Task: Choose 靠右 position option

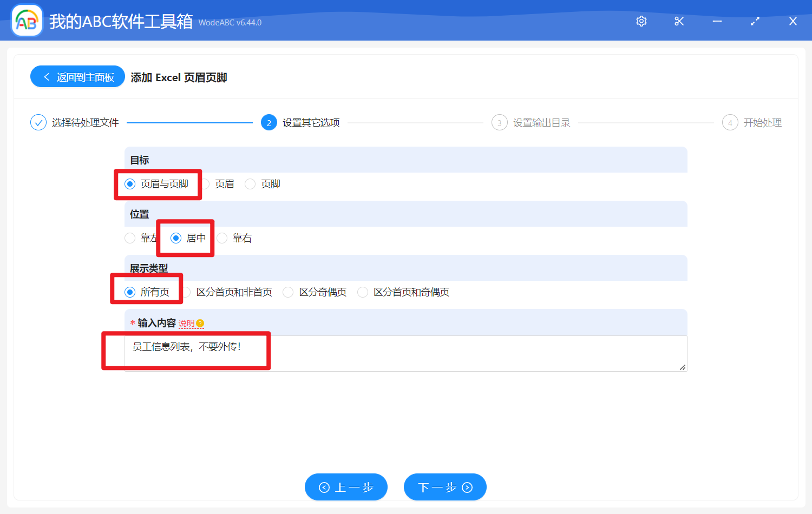Action: (222, 238)
